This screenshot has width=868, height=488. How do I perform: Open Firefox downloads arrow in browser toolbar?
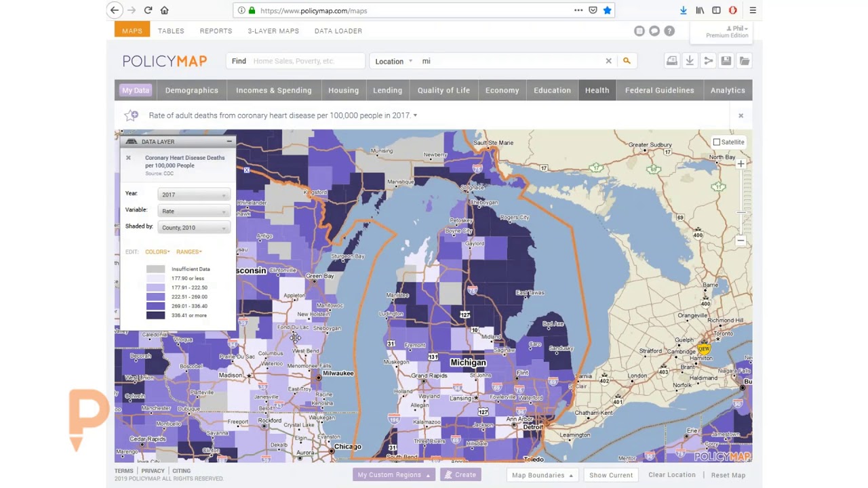(x=683, y=10)
